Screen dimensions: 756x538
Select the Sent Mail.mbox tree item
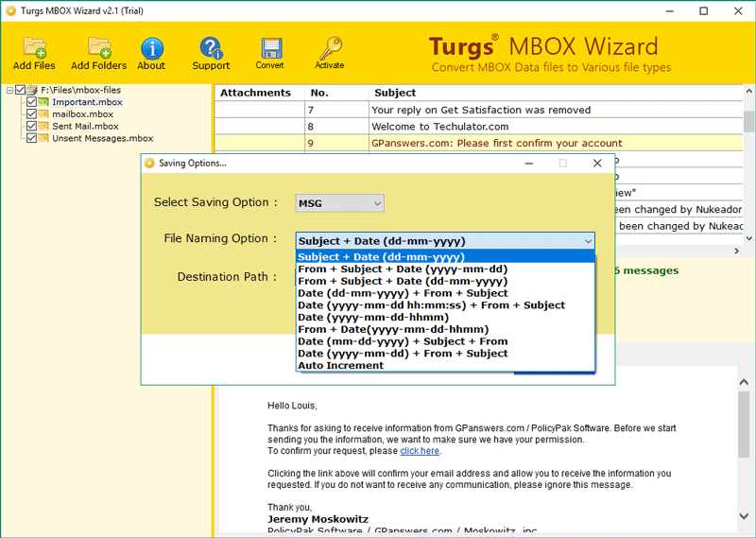click(x=85, y=126)
